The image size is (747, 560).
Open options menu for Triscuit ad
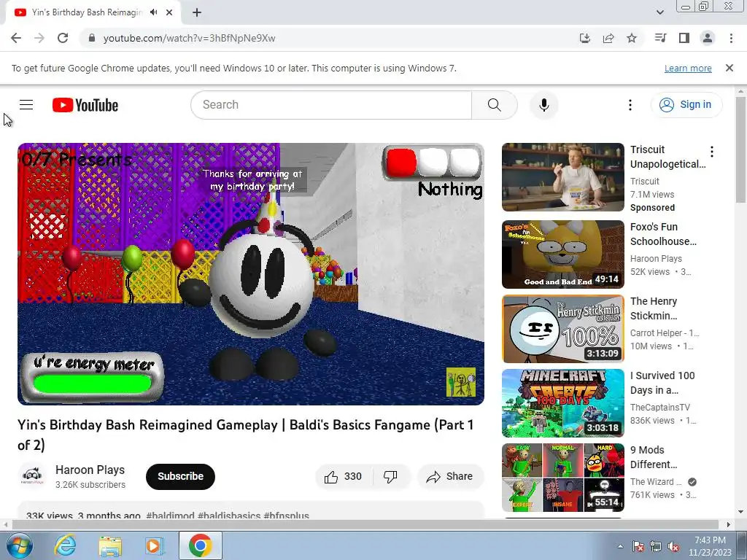[712, 152]
